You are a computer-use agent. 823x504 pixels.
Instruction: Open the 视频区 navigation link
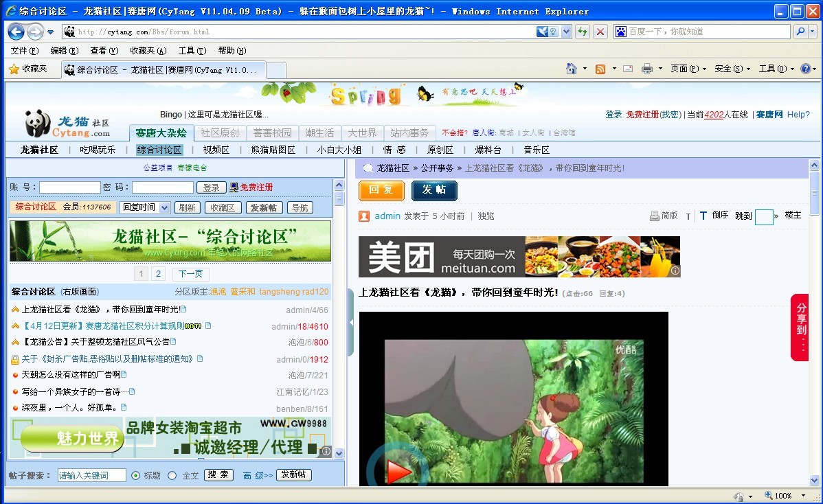click(x=216, y=150)
